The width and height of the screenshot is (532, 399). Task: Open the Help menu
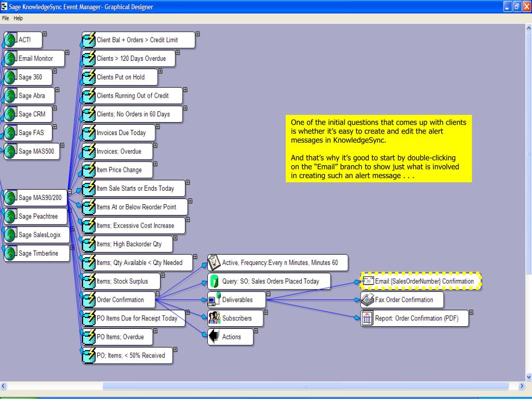[x=18, y=18]
